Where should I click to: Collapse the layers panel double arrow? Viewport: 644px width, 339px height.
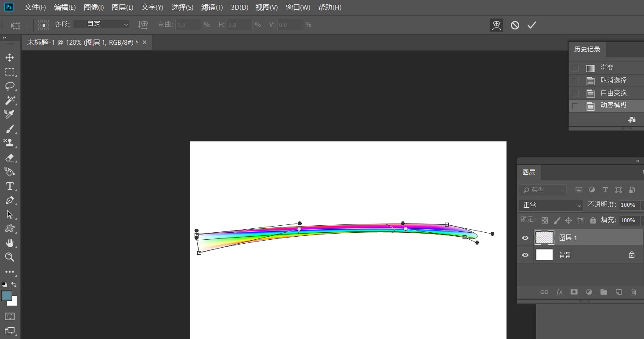(638, 161)
